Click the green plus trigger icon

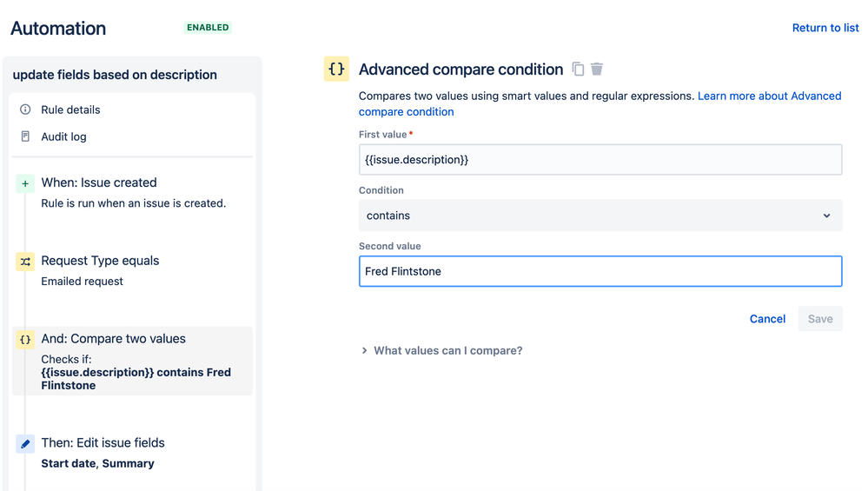[x=25, y=183]
